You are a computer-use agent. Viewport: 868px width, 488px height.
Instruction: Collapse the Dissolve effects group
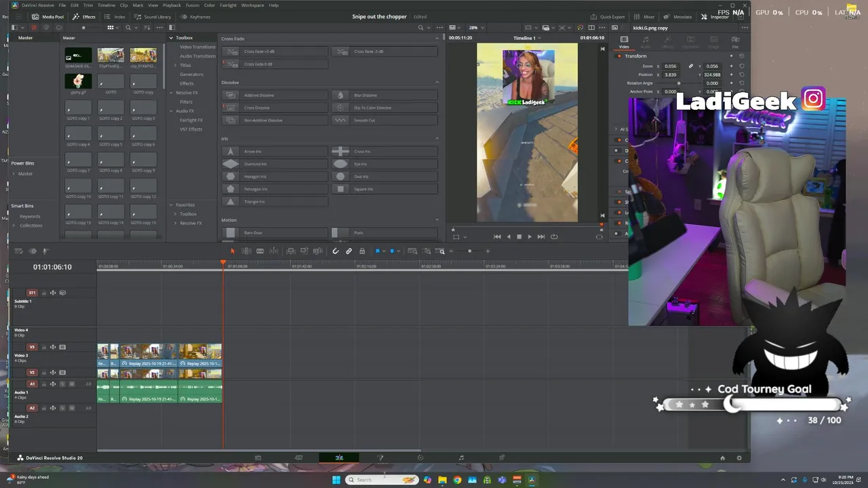coord(437,83)
